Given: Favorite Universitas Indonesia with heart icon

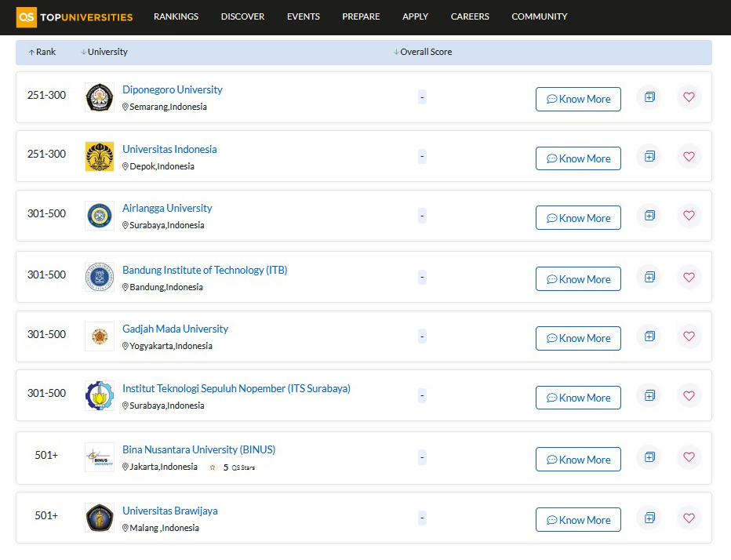Looking at the screenshot, I should tap(689, 157).
